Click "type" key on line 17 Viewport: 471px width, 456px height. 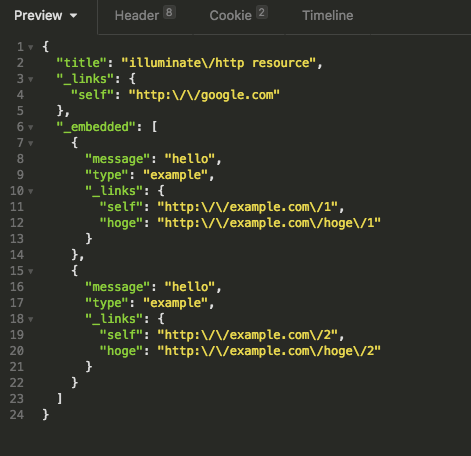pos(107,303)
